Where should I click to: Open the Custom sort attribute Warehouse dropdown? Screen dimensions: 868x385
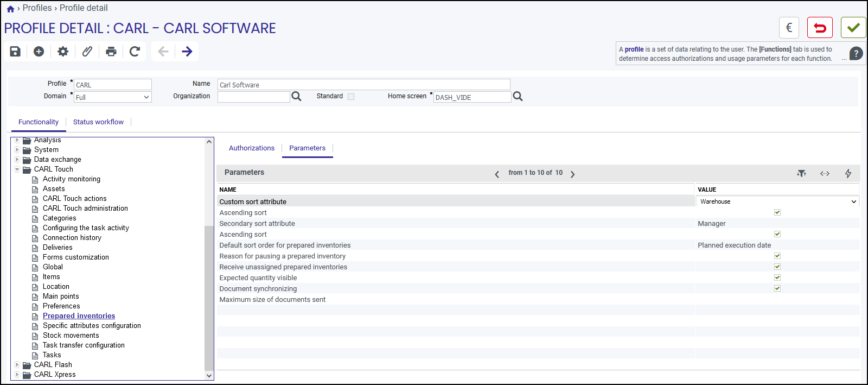coord(778,201)
